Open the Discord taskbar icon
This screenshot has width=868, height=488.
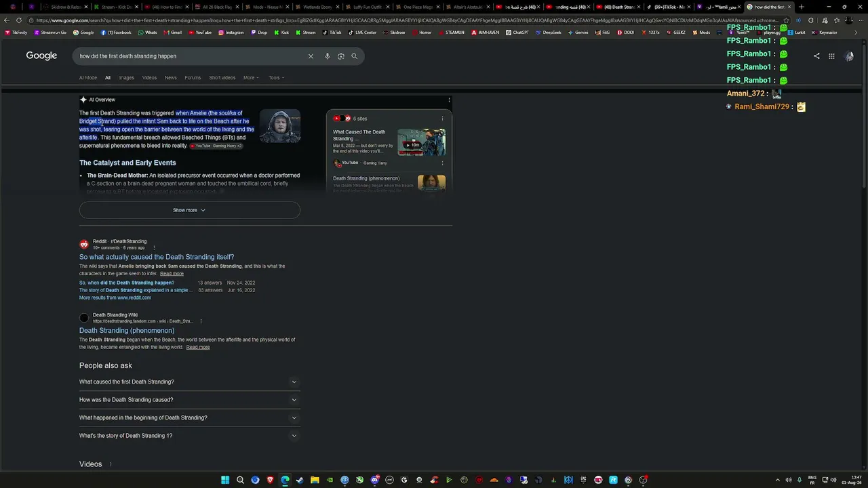[374, 480]
